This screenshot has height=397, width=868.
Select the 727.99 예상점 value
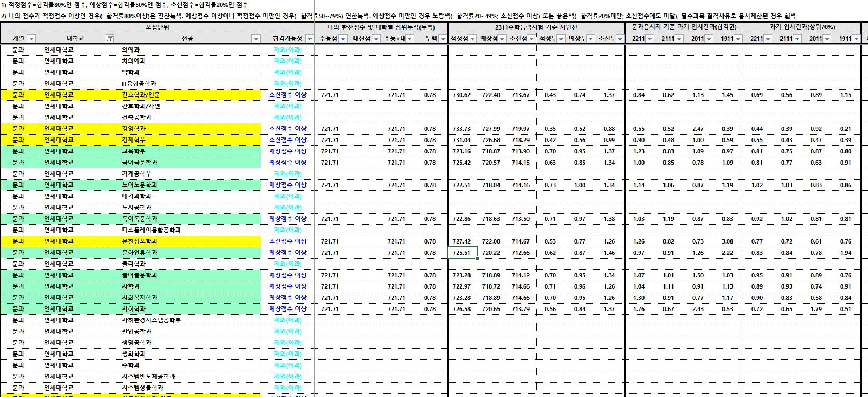pos(491,129)
